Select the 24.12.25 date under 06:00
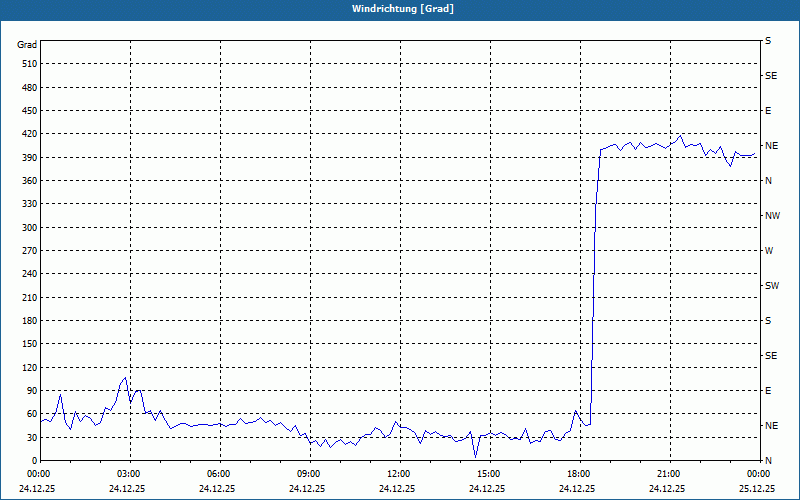The width and height of the screenshot is (800, 500). coord(217,488)
